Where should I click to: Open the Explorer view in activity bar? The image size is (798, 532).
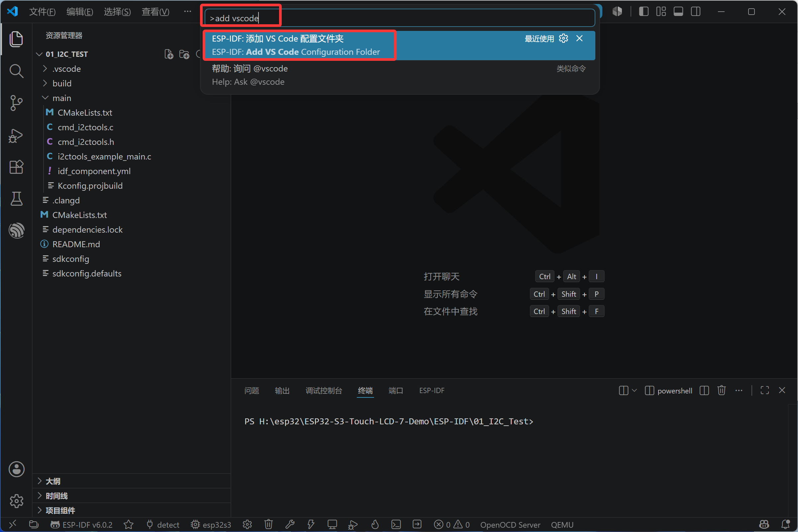[16, 39]
